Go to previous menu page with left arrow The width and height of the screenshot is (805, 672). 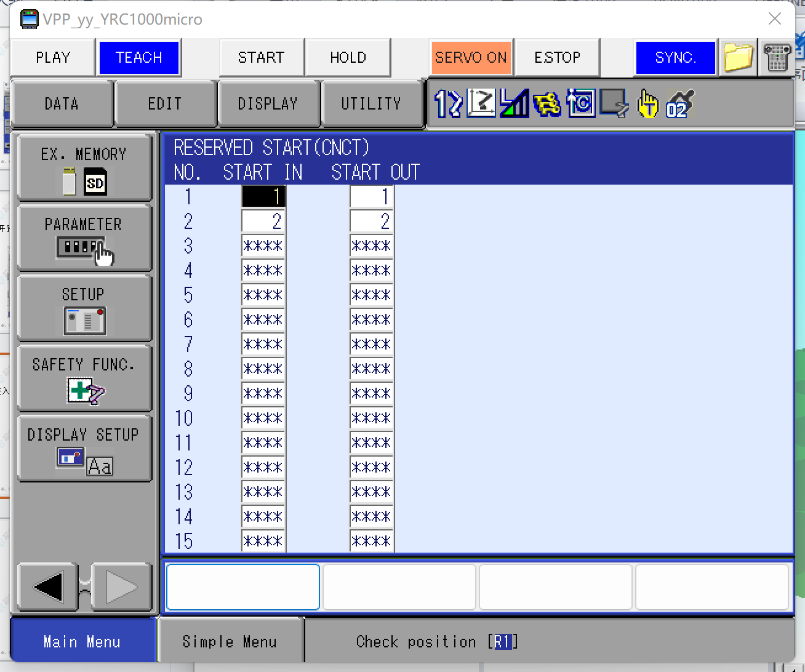tap(48, 586)
